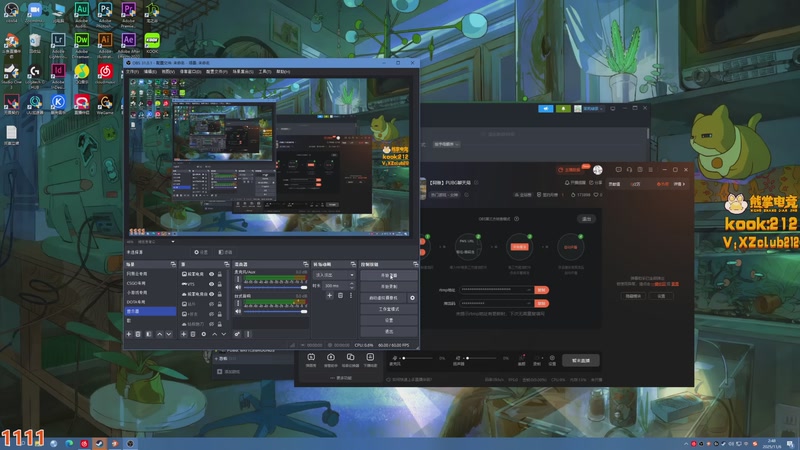Open dropdown in back window below search bar
This screenshot has width=800, height=450.
click(x=446, y=144)
